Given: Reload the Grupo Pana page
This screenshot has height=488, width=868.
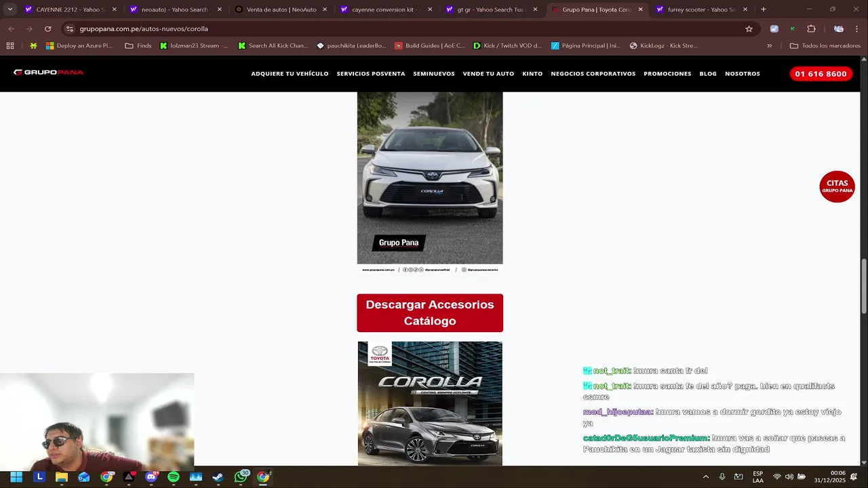Looking at the screenshot, I should (x=47, y=29).
